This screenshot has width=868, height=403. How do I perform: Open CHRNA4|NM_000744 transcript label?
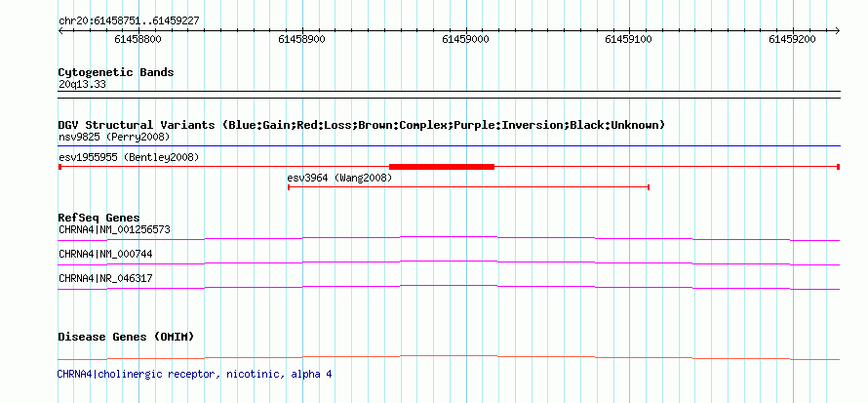105,254
